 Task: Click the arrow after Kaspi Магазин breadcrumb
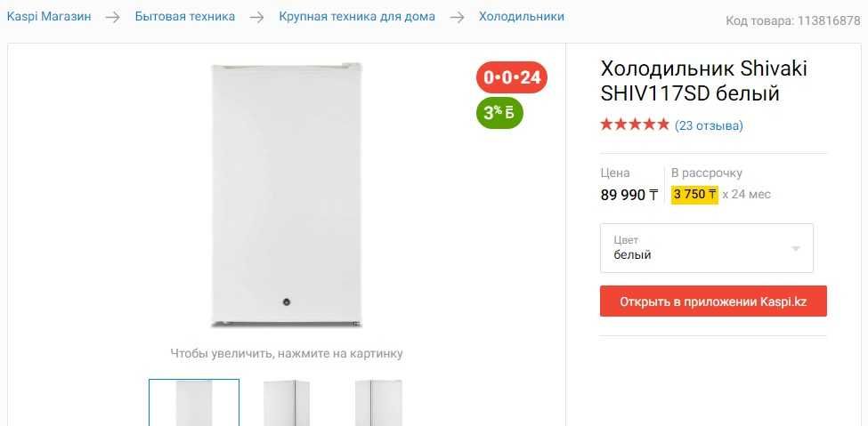click(x=112, y=17)
